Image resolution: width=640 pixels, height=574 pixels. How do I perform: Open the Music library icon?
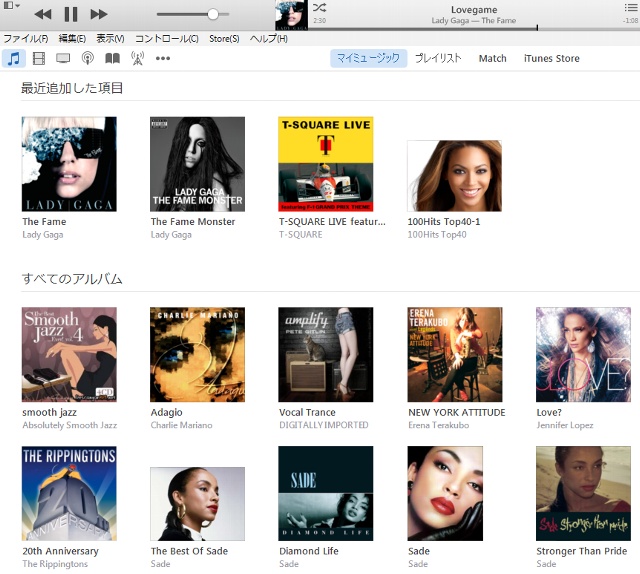point(14,58)
